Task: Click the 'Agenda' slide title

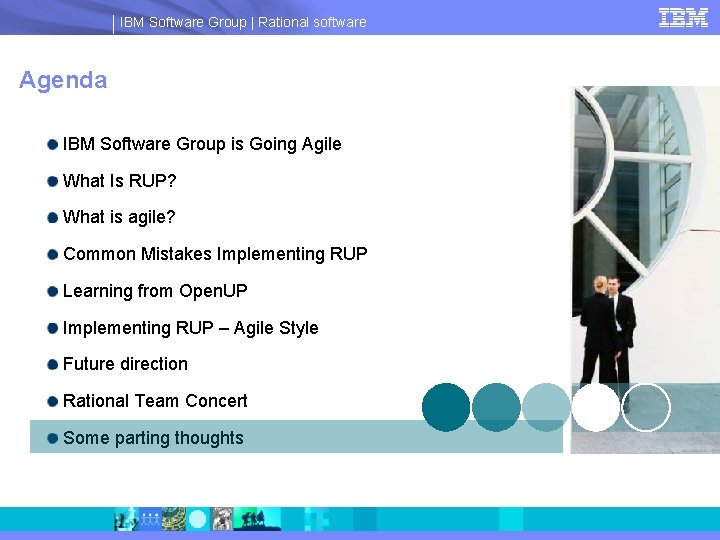Action: (x=63, y=80)
